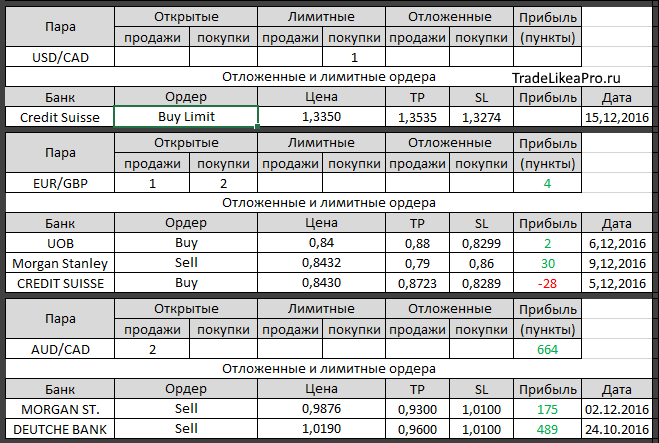Select the TradeLikeaPro.ru text cell
This screenshot has height=443, width=659.
[x=566, y=78]
